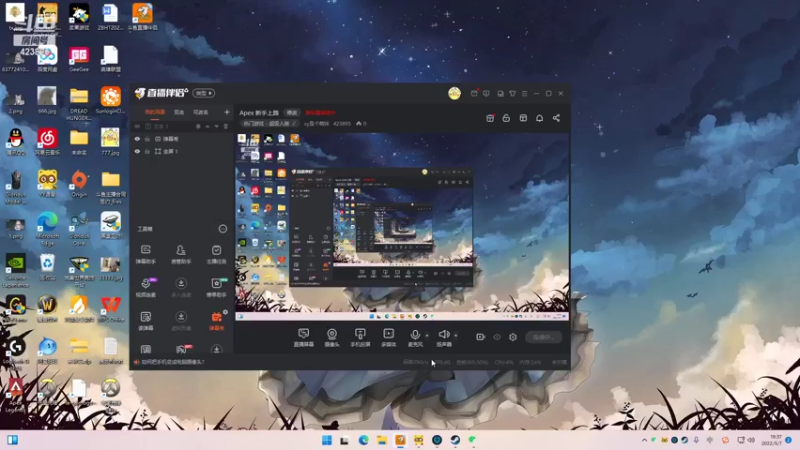The width and height of the screenshot is (800, 450).
Task: Open Windows Start menu on taskbar
Action: coord(327,440)
